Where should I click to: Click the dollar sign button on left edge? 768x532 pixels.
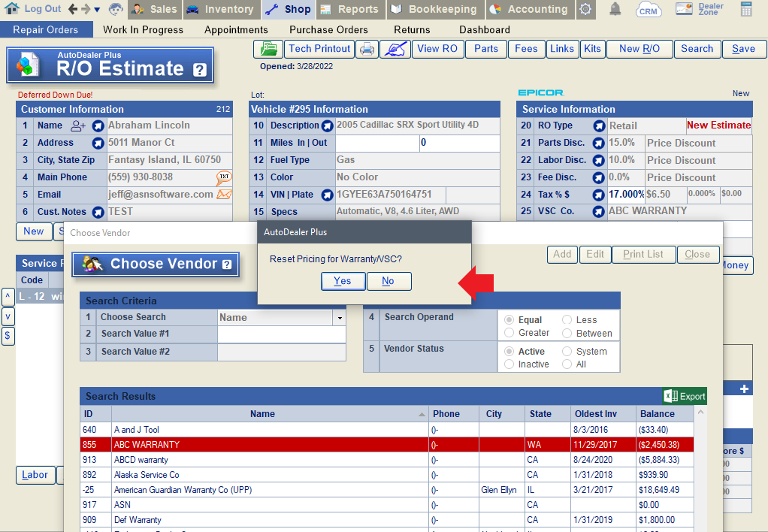[x=8, y=336]
